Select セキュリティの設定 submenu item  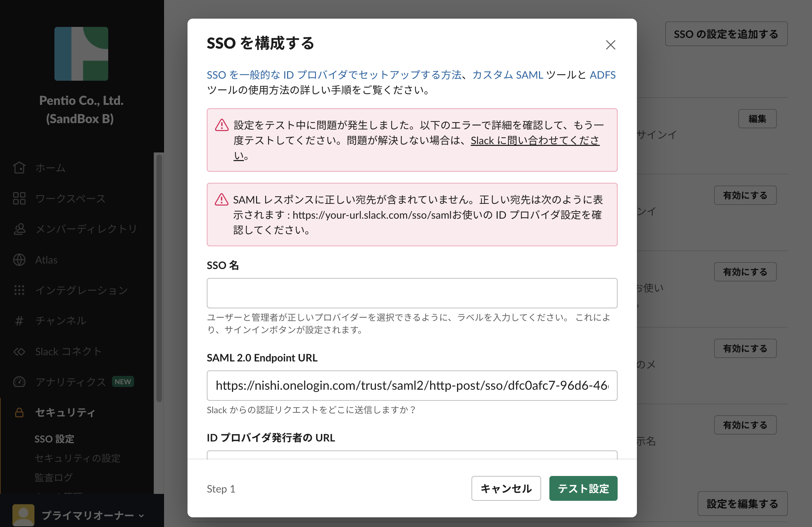(78, 458)
